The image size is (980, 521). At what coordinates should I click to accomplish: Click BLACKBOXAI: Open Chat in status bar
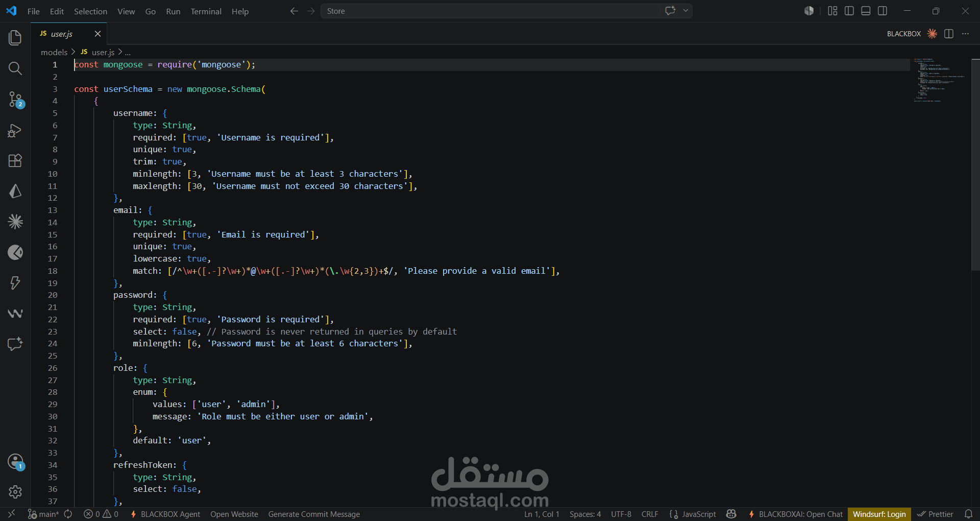pos(795,514)
